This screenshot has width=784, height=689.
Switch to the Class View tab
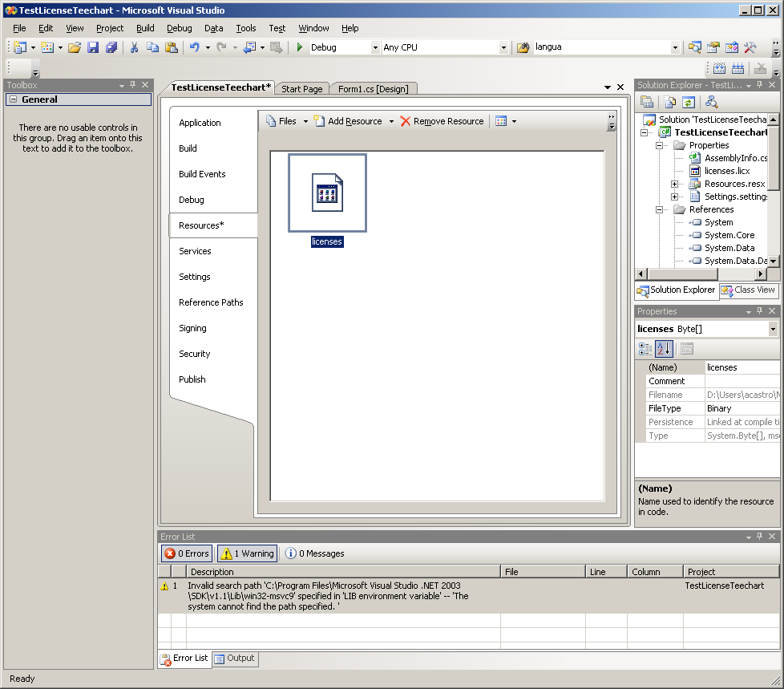tap(749, 290)
